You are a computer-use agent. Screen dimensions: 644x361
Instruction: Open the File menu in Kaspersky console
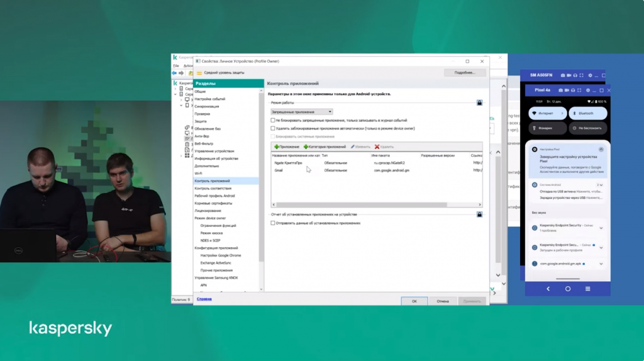pyautogui.click(x=176, y=65)
